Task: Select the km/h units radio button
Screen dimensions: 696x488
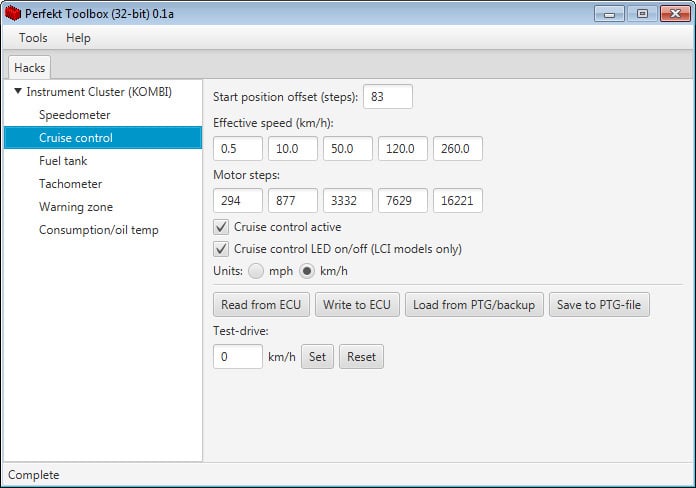Action: click(308, 271)
